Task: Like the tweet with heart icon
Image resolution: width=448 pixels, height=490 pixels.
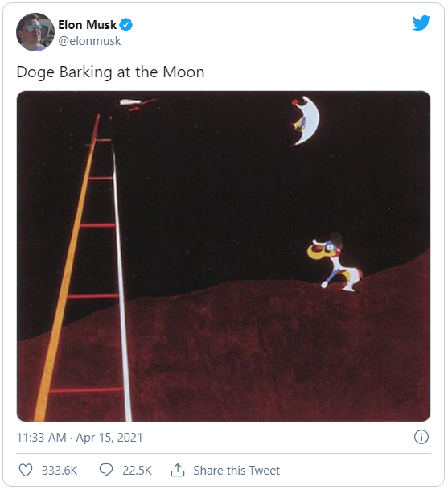Action: (26, 471)
